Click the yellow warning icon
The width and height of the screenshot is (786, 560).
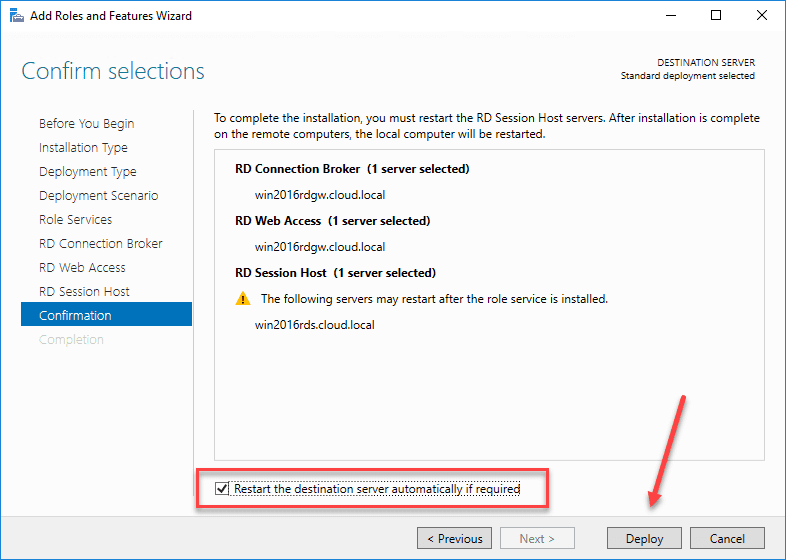[243, 298]
